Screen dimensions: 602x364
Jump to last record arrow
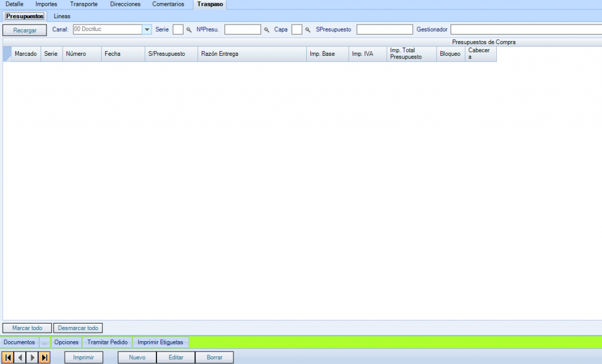click(45, 358)
